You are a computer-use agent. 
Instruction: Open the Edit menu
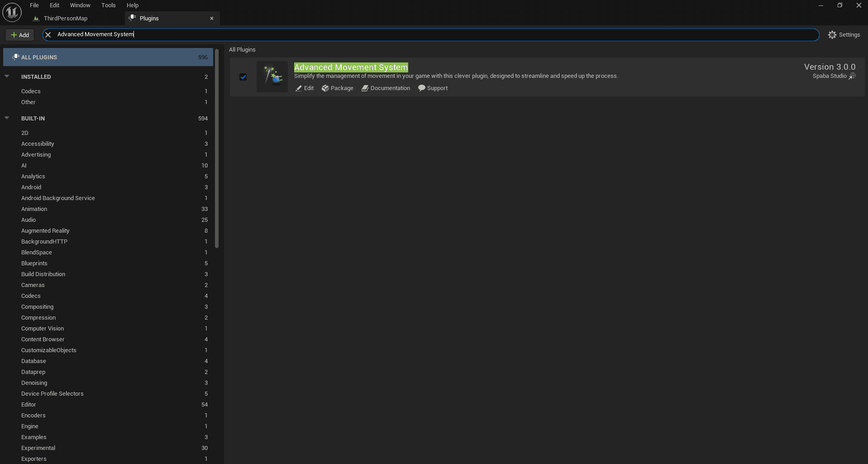click(55, 5)
